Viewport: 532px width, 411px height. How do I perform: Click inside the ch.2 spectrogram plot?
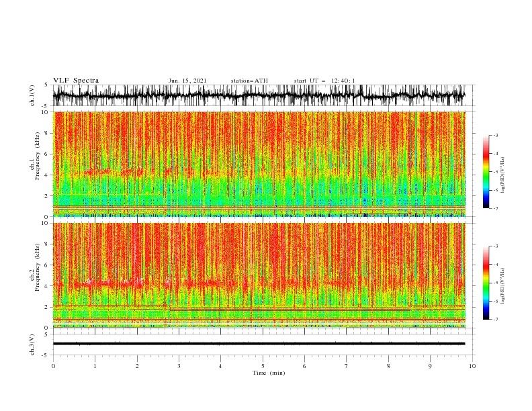click(259, 275)
